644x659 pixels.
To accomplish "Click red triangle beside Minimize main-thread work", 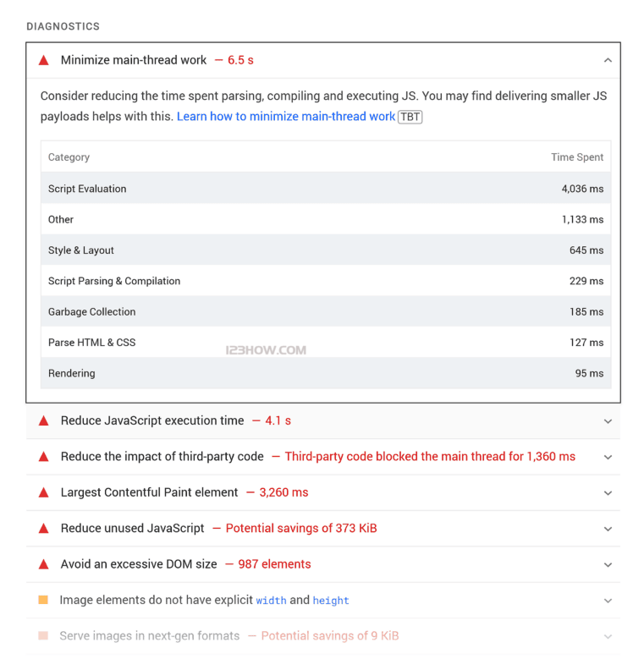I will [x=43, y=61].
